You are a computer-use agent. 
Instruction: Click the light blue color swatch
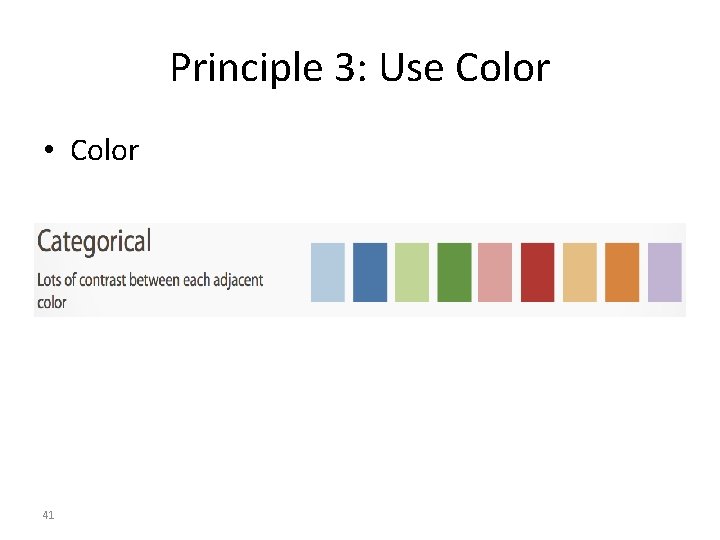coord(328,272)
